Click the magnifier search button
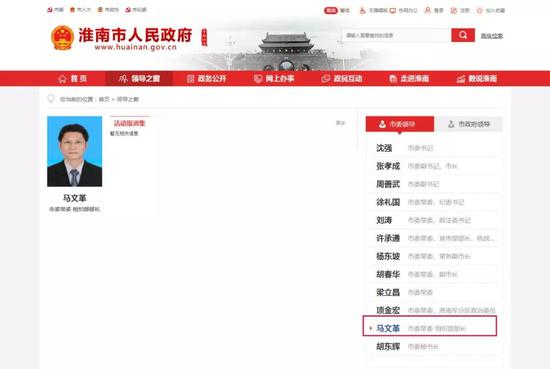The height and width of the screenshot is (369, 550). point(463,35)
